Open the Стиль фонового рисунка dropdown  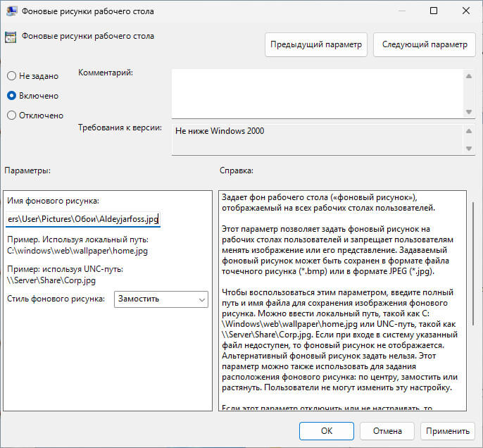[161, 299]
